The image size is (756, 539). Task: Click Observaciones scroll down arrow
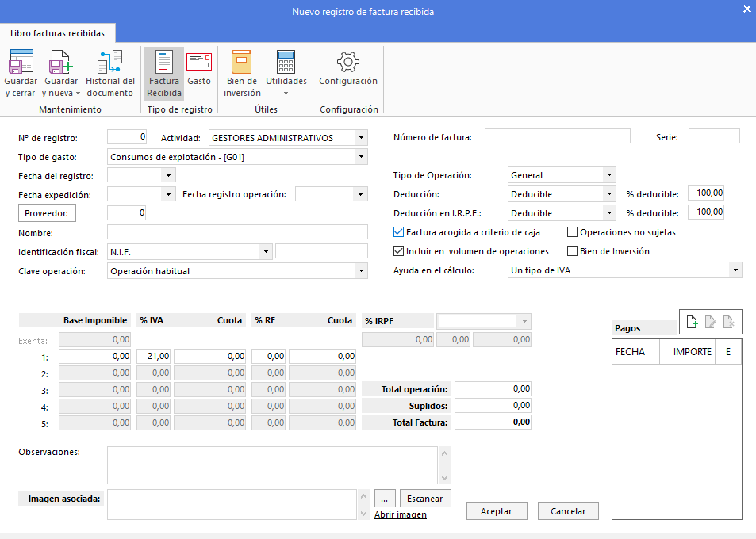[444, 478]
